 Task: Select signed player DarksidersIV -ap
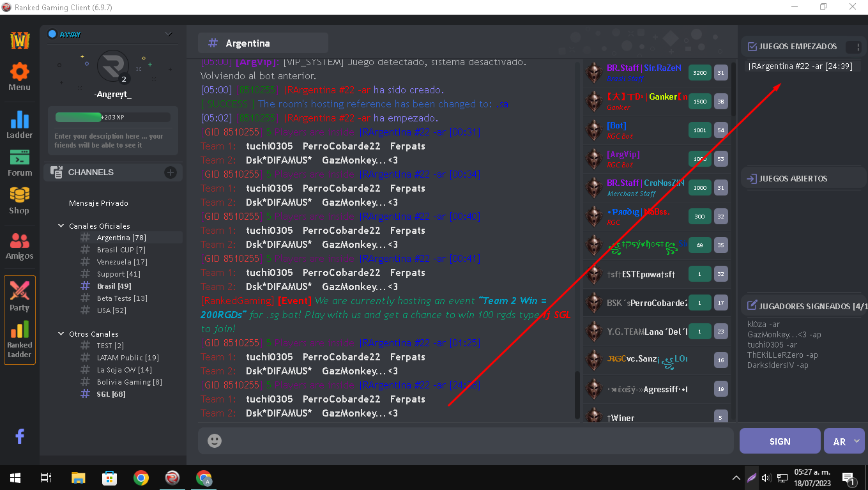(x=777, y=365)
